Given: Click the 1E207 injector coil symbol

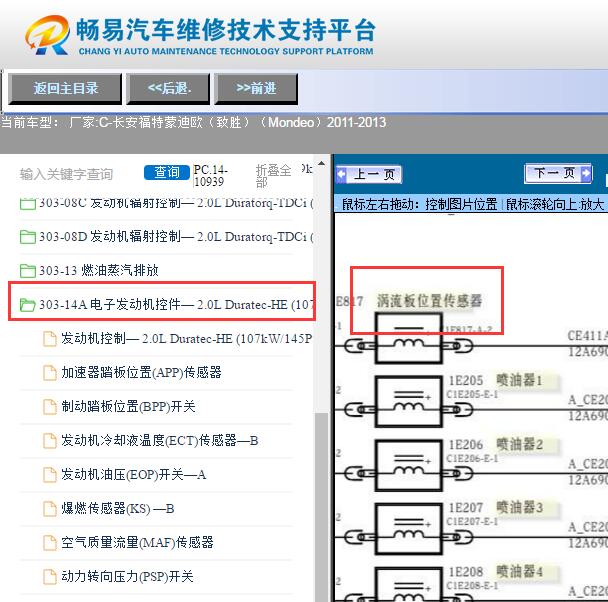Looking at the screenshot, I should pos(409,529).
